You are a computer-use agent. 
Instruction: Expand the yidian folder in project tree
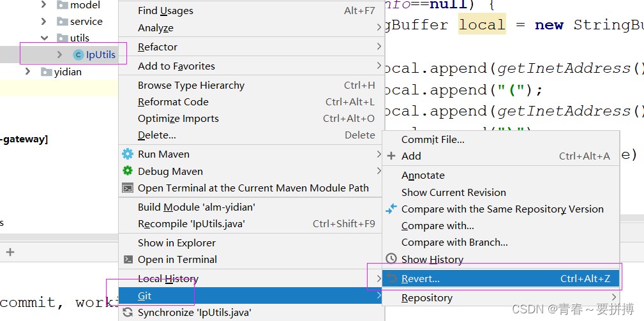(27, 72)
